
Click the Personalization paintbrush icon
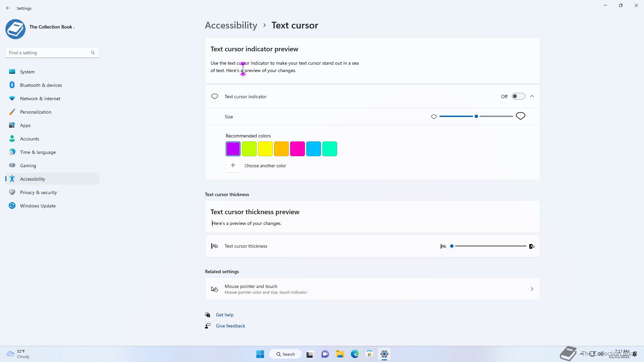point(12,112)
